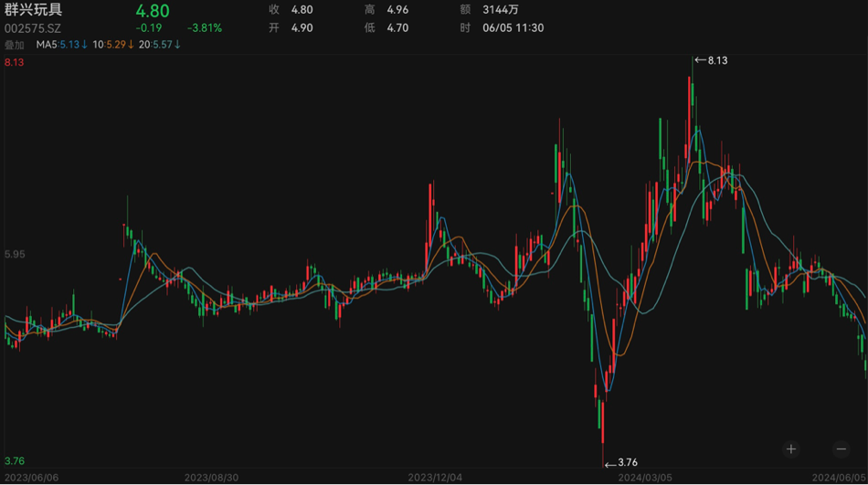Viewport: 868px width, 485px height.
Task: Click the low price 4.70 value
Action: 397,27
